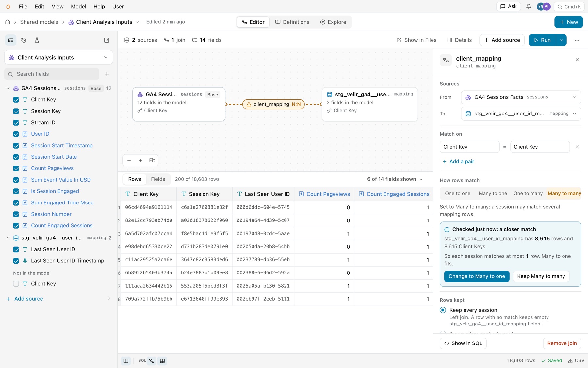This screenshot has width=588, height=368.
Task: Uncheck the Session Number field
Action: (x=16, y=214)
